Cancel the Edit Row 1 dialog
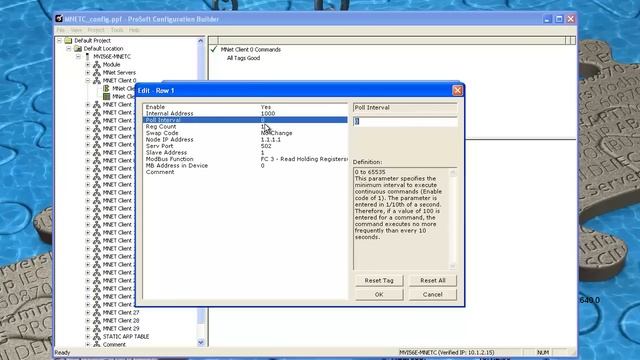Image resolution: width=640 pixels, height=360 pixels. click(433, 294)
